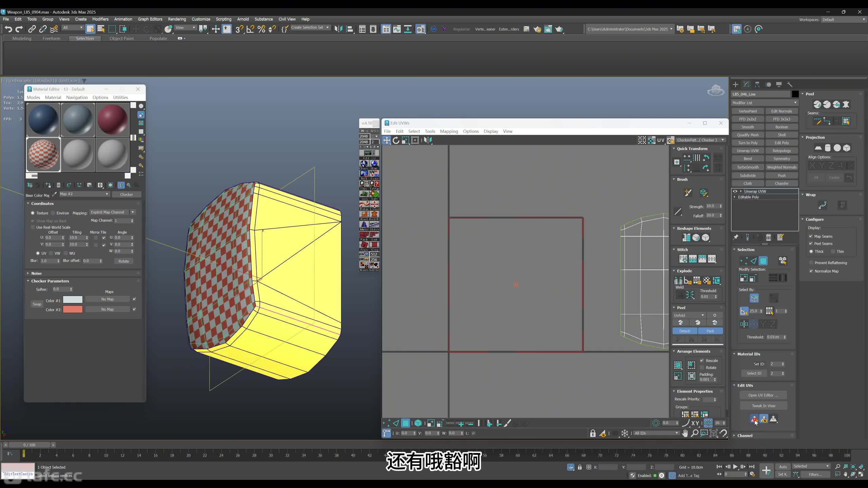Click Color #1 swatch in Checker Parameters

pos(73,300)
